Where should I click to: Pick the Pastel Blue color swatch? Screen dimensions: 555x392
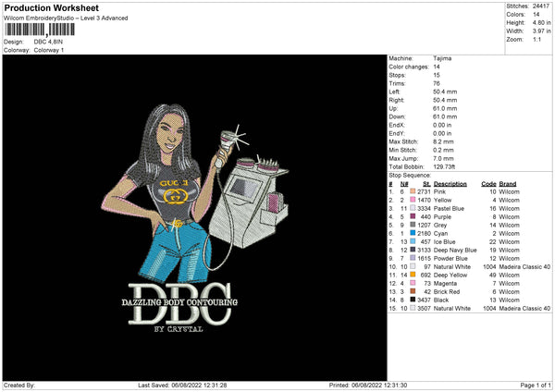coord(411,208)
